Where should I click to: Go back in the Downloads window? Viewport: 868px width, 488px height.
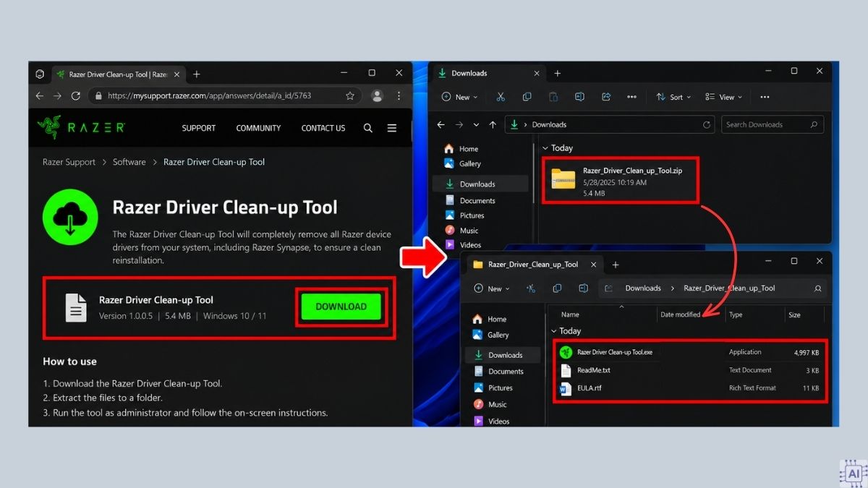(441, 124)
